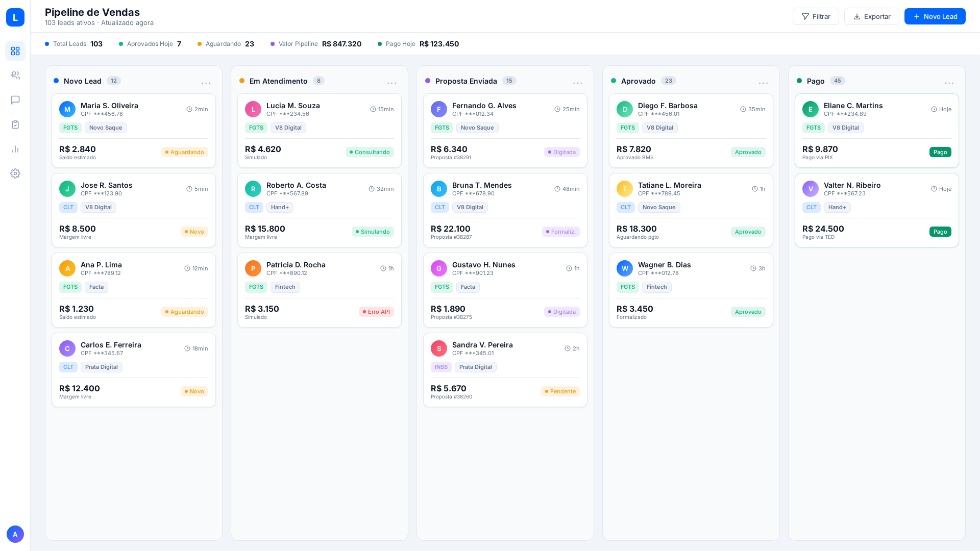Image resolution: width=980 pixels, height=551 pixels.
Task: Click the FGTS tag on Gustavo H. Nunes
Action: (x=442, y=287)
